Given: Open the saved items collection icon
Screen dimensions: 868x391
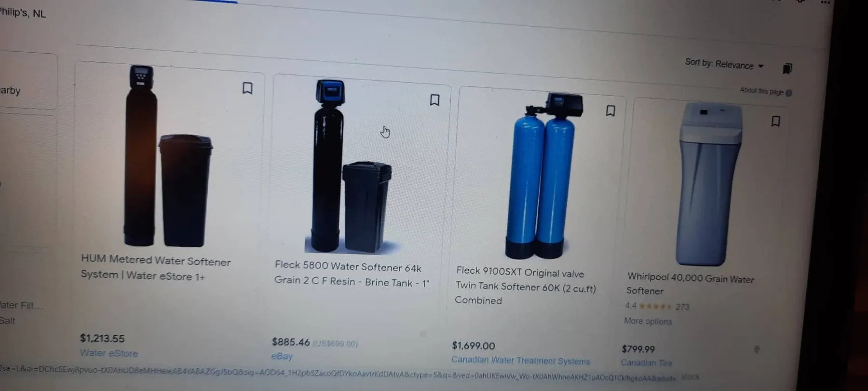Looking at the screenshot, I should (787, 69).
